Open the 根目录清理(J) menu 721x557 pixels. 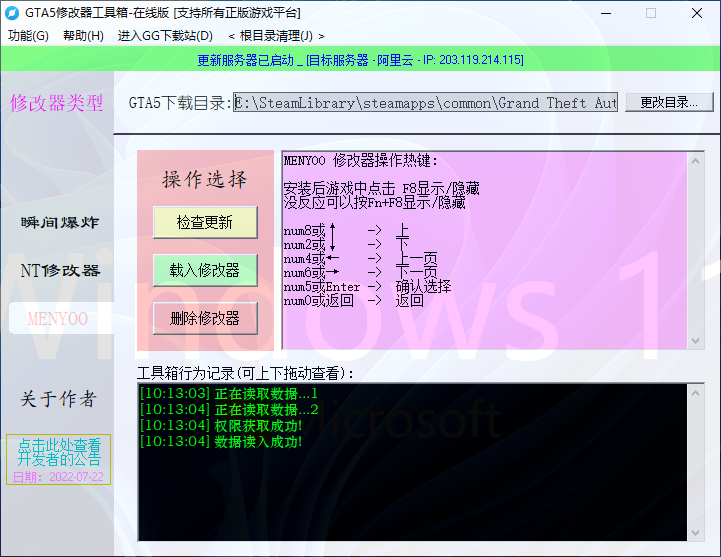tap(276, 36)
